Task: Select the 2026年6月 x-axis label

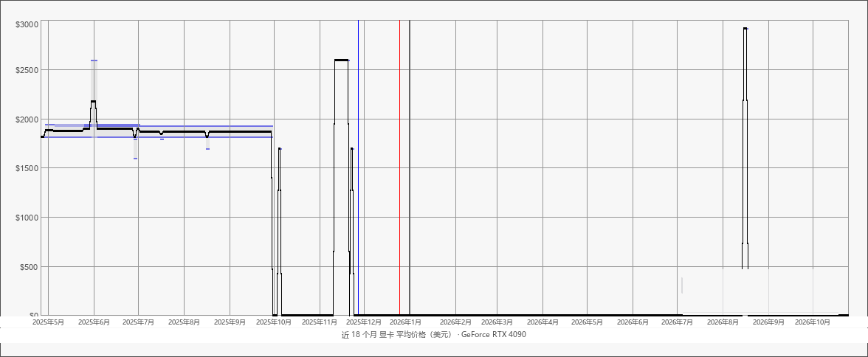Action: click(x=633, y=322)
